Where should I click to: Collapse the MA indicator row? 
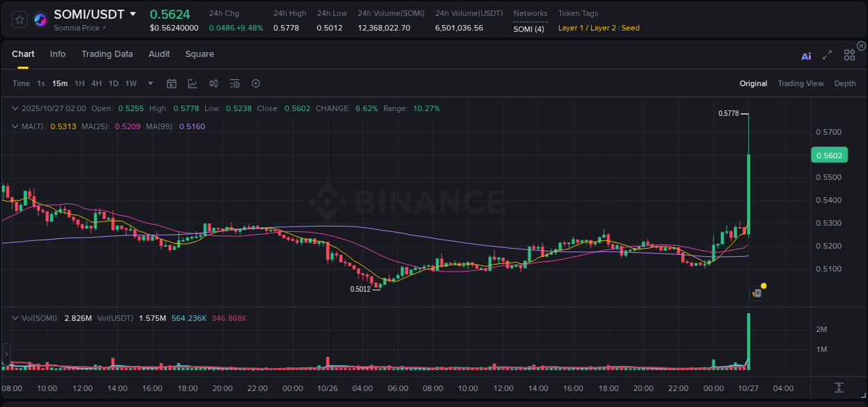tap(15, 126)
